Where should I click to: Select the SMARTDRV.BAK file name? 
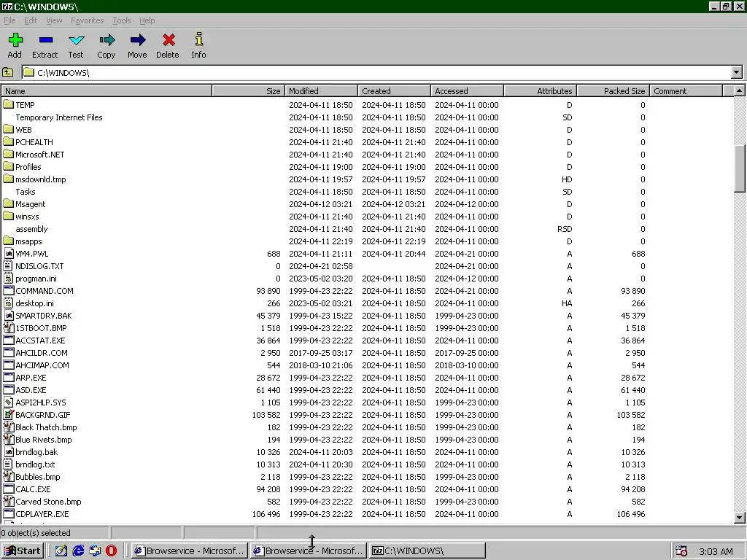(44, 316)
